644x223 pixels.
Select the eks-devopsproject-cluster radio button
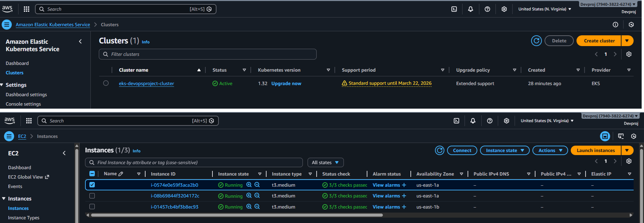[106, 83]
